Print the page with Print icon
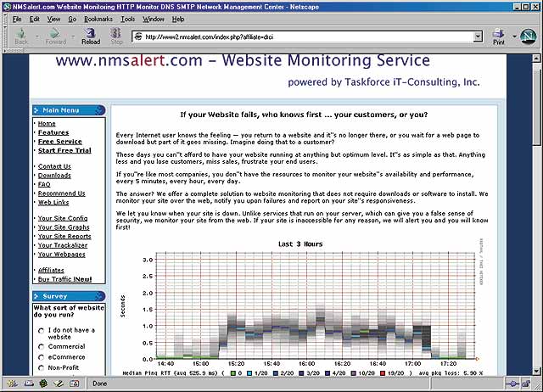 click(x=499, y=36)
